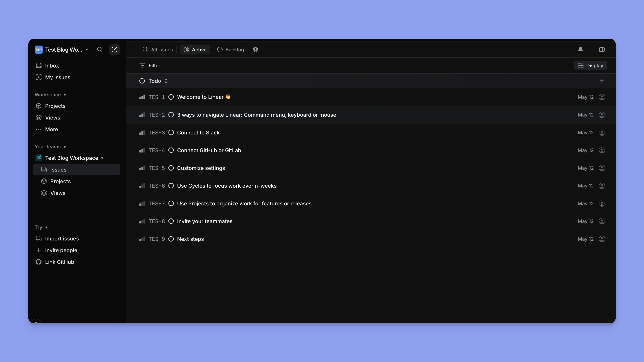Open search in the sidebar

click(100, 50)
